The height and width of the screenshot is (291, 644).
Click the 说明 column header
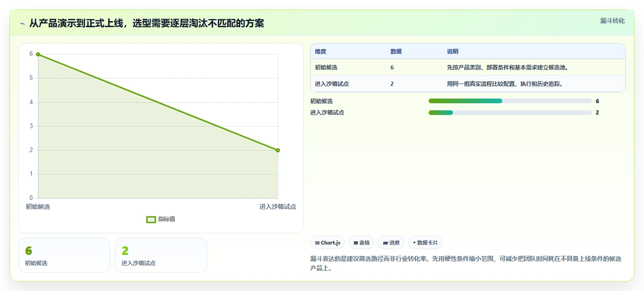(x=452, y=52)
